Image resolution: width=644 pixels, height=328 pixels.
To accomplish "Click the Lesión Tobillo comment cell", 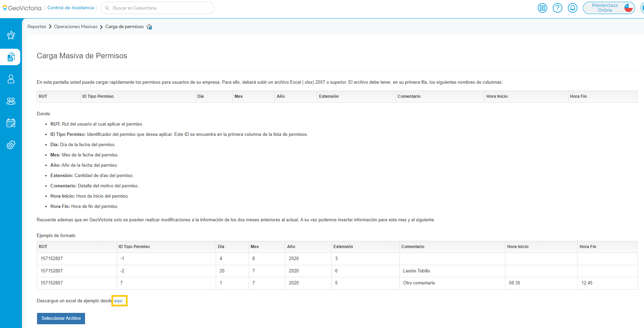I will pos(417,271).
